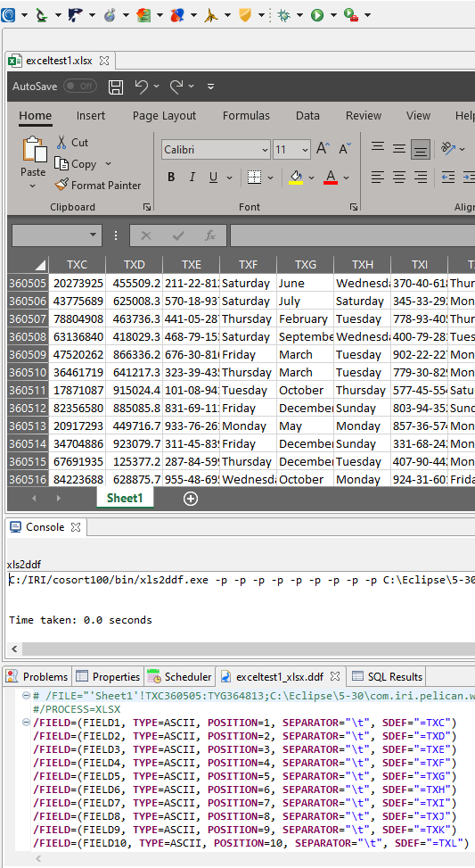This screenshot has height=868, width=475.
Task: Expand the Name Box dropdown arrow
Action: tap(93, 236)
